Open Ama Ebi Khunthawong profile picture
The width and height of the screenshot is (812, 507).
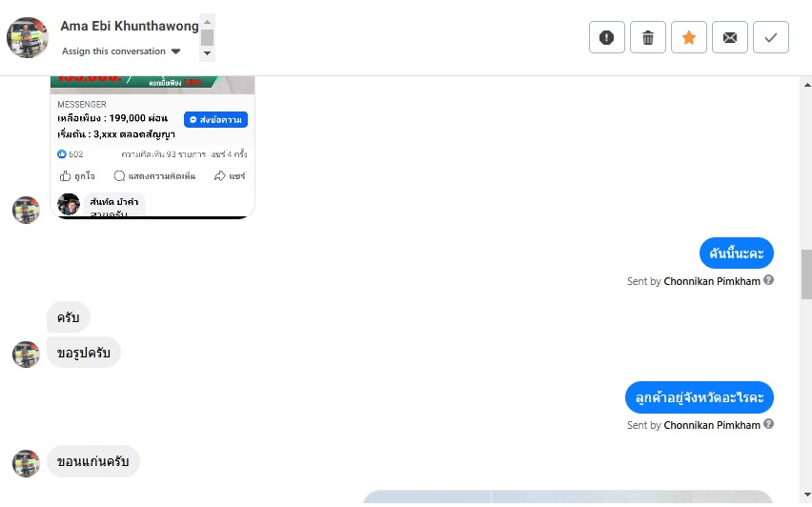click(27, 37)
